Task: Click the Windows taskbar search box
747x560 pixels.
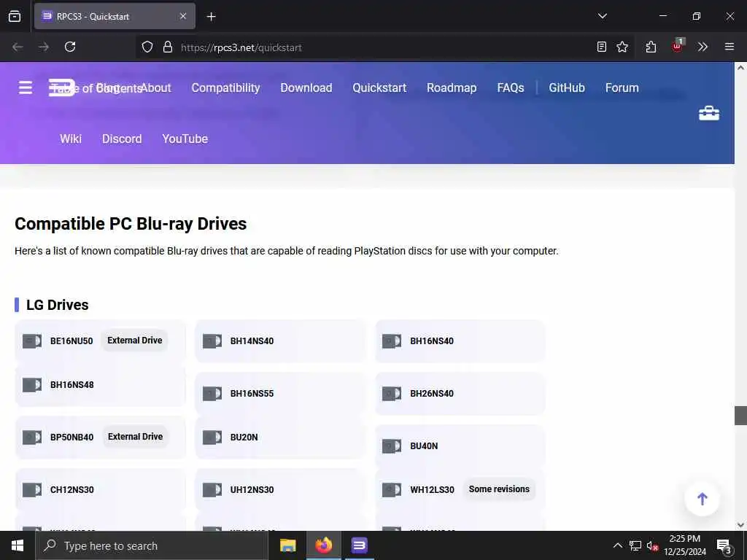Action: coord(152,545)
